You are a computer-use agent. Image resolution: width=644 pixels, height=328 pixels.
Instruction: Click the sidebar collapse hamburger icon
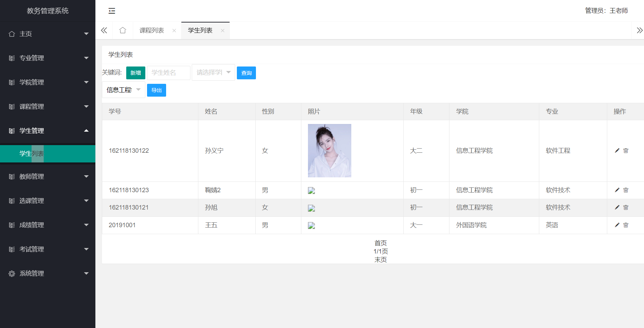click(x=112, y=11)
